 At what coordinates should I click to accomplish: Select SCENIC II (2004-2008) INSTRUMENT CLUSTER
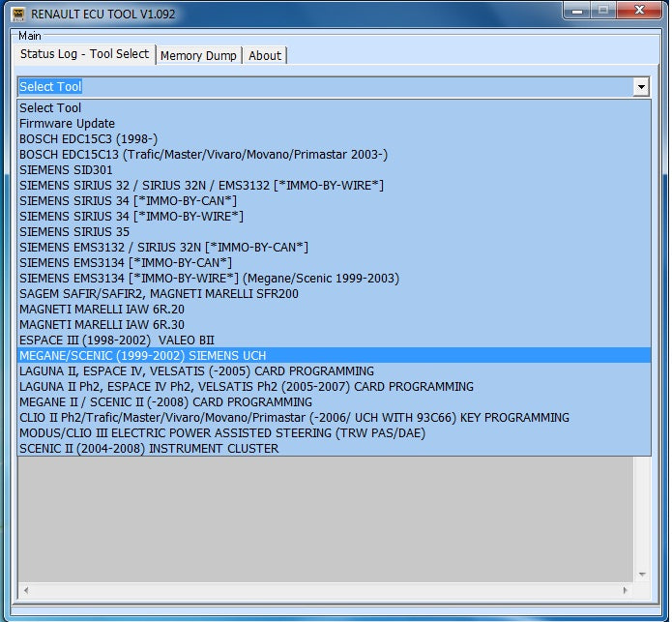point(149,449)
